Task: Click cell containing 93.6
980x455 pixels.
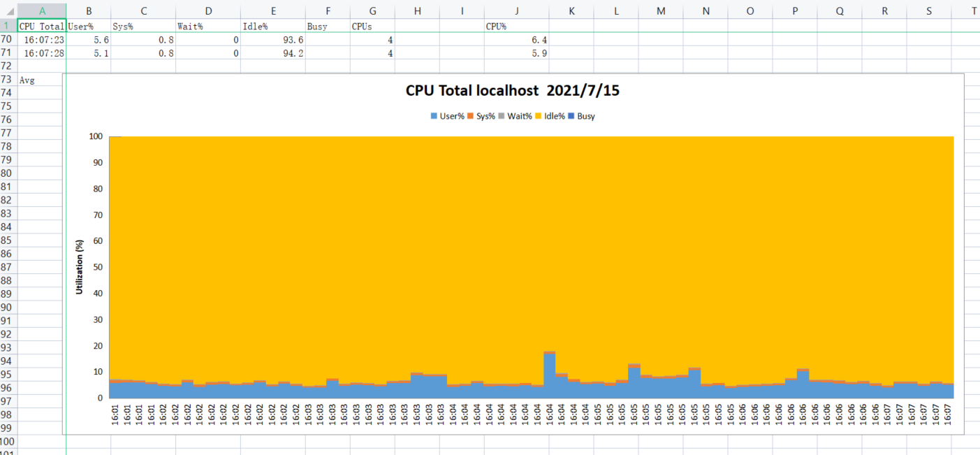Action: click(x=273, y=40)
